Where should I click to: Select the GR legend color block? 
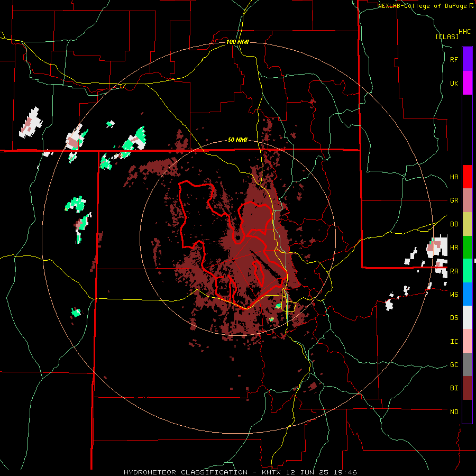[467, 200]
